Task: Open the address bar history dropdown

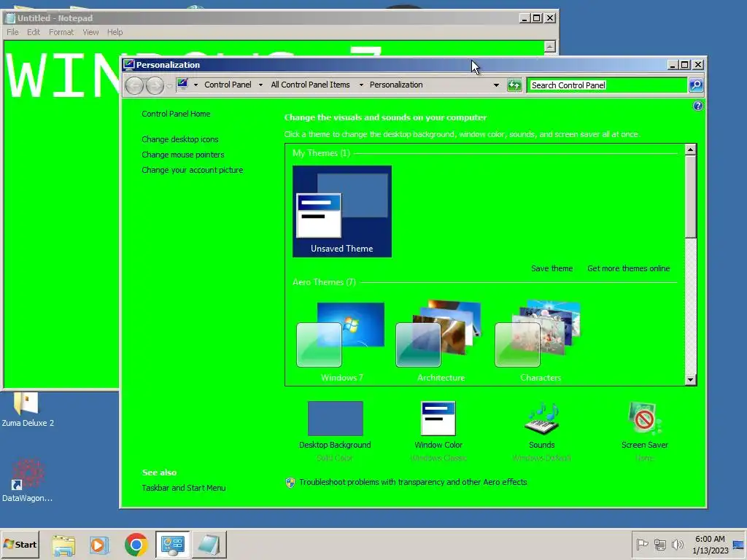Action: pyautogui.click(x=496, y=85)
